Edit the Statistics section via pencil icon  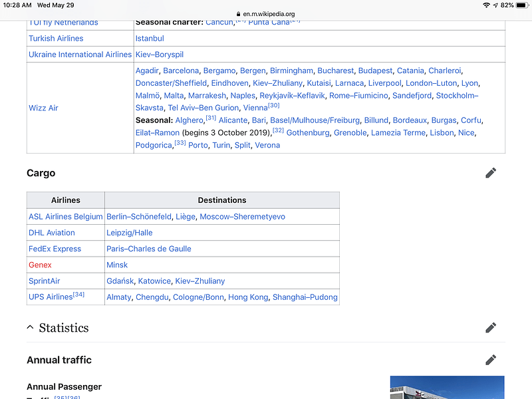click(x=491, y=328)
